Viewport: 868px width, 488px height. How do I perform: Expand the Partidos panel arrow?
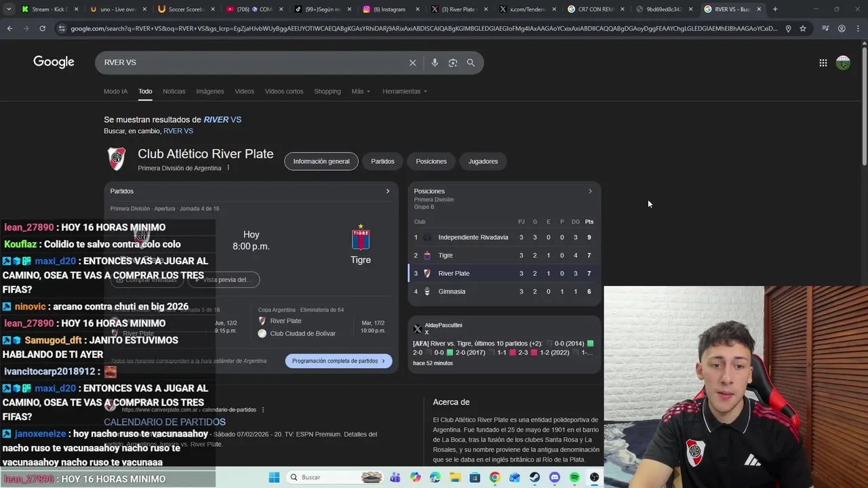[x=388, y=191]
